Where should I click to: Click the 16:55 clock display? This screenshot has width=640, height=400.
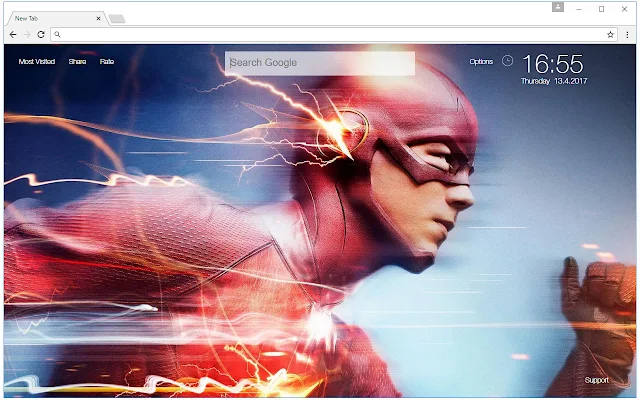[x=553, y=64]
